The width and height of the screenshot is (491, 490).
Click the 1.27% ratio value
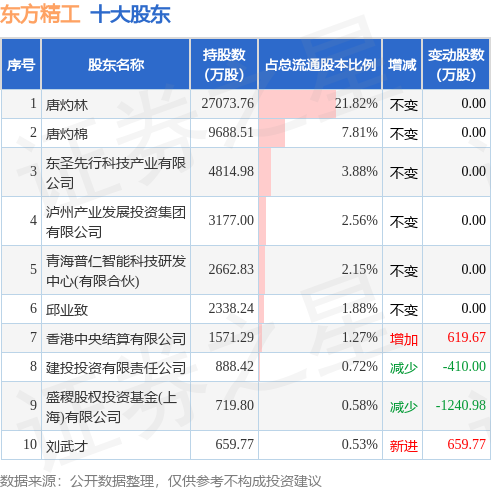pyautogui.click(x=360, y=337)
